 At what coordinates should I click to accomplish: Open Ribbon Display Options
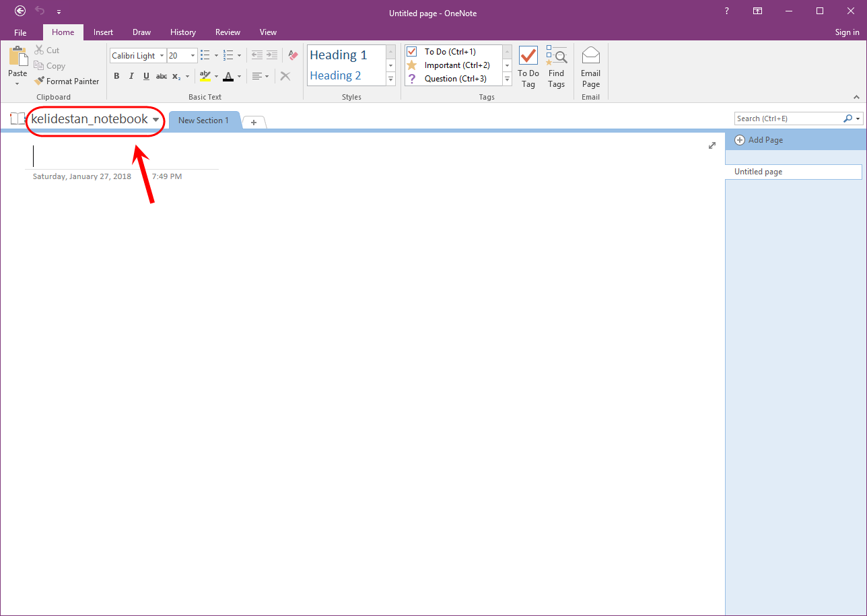(758, 11)
